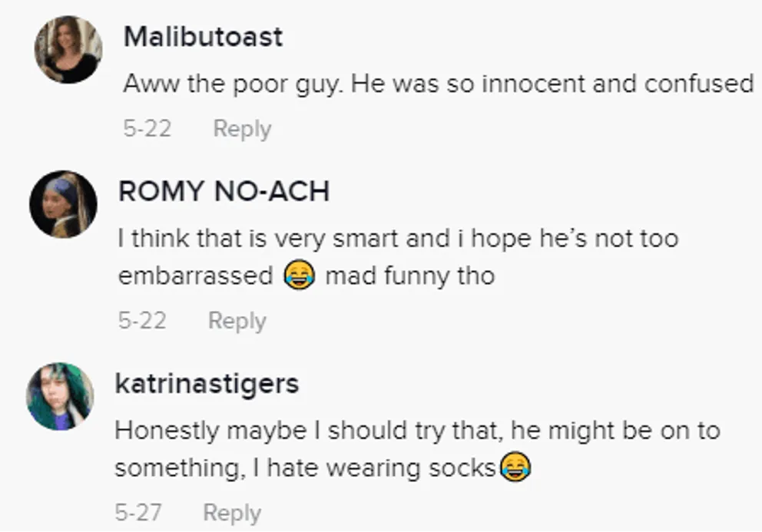
Task: Click the "mad funny tho" text
Action: (x=409, y=276)
